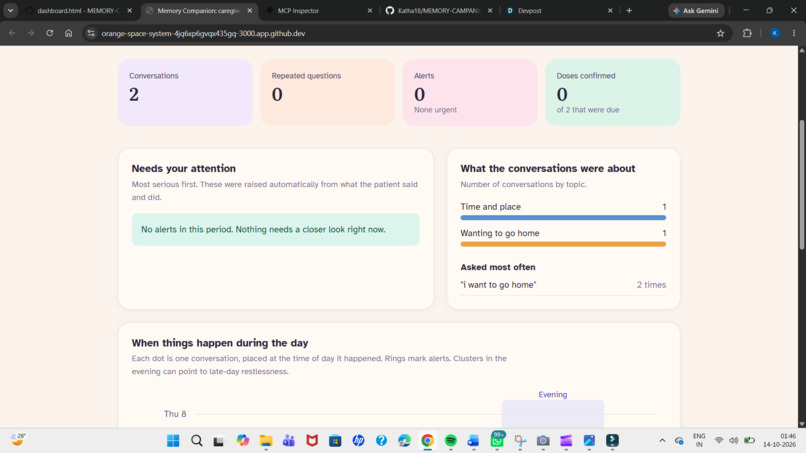Viewport: 806px width, 453px height.
Task: Launch Copilot from the taskbar
Action: click(x=243, y=441)
